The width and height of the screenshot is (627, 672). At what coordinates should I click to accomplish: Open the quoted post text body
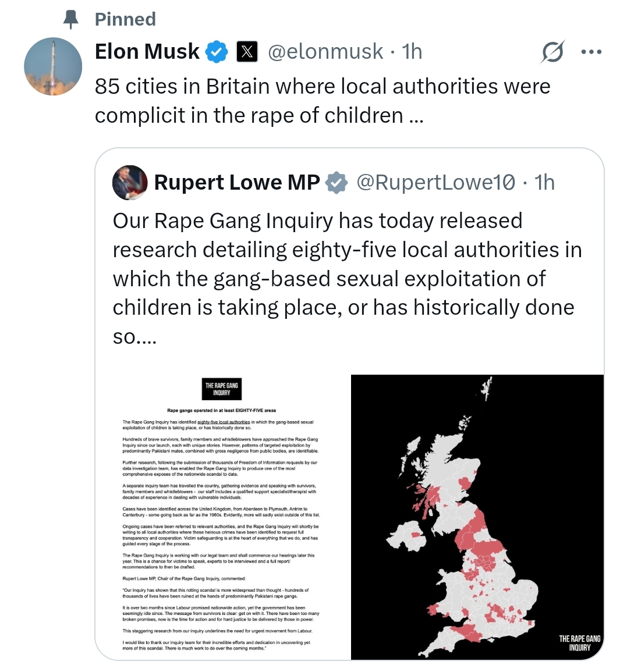pos(348,279)
